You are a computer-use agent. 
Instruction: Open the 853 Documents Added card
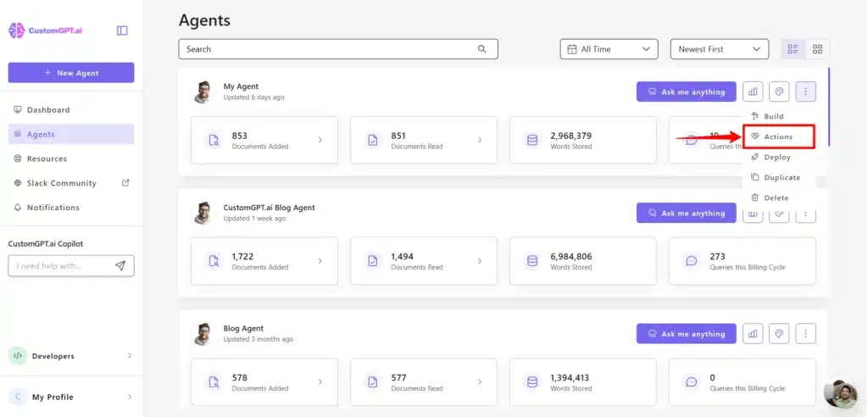tap(264, 140)
